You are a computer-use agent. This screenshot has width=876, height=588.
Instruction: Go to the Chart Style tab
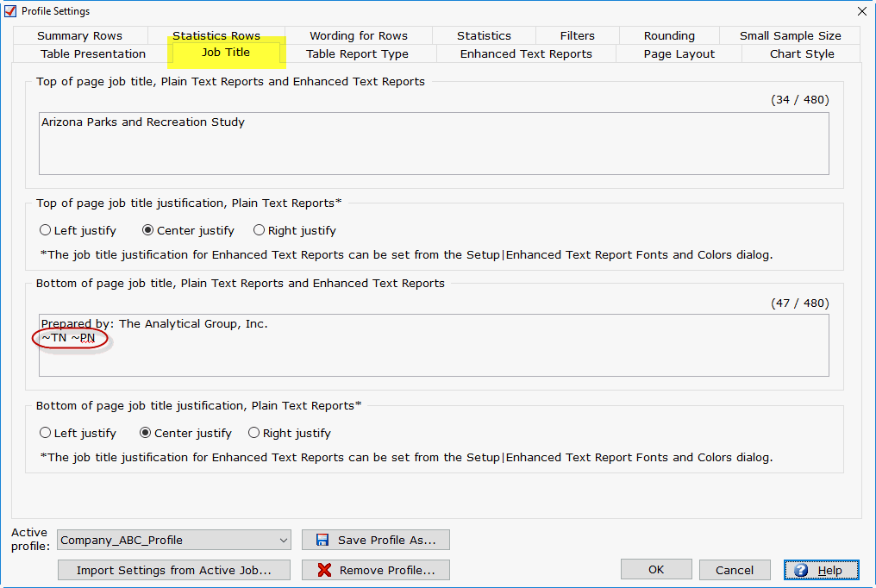tap(802, 54)
